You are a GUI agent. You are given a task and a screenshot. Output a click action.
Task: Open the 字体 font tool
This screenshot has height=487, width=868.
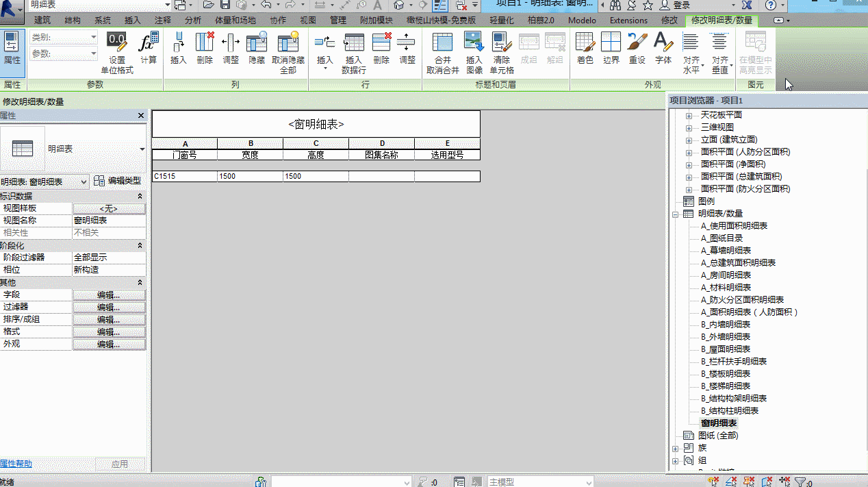663,48
